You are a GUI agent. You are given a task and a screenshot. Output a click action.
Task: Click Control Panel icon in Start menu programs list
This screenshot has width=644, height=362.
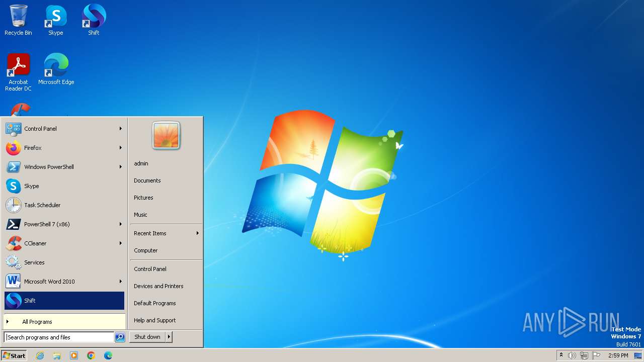click(14, 129)
